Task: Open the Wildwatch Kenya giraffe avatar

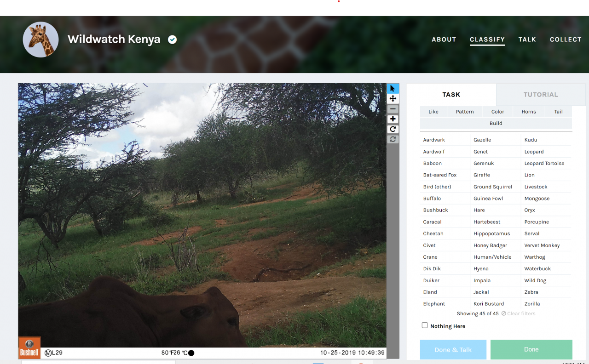Action: [41, 40]
